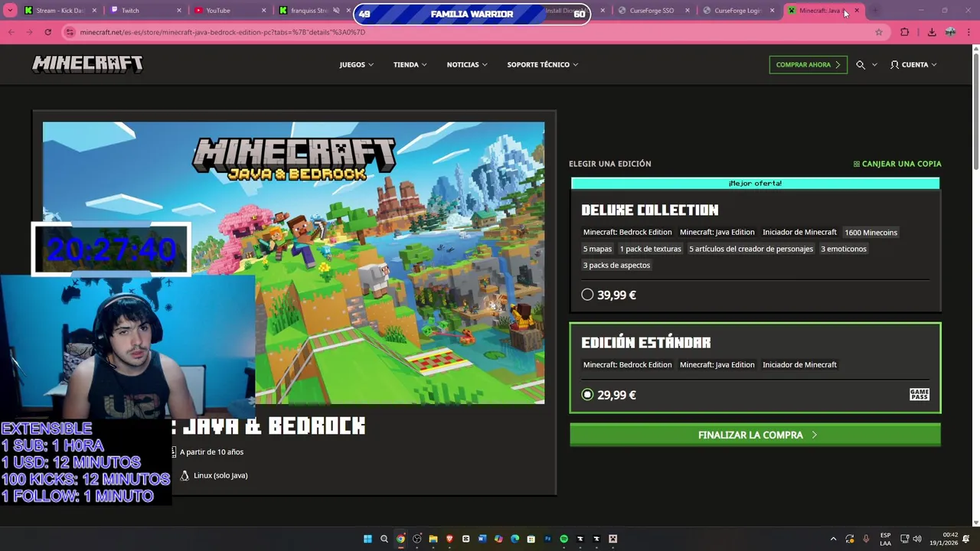Open a new browser tab
The image size is (980, 551).
click(874, 11)
